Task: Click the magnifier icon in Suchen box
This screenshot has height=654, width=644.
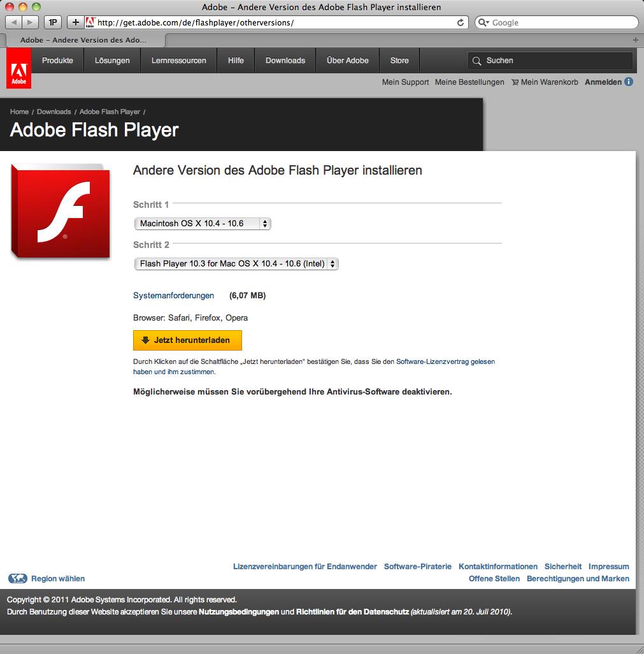Action: pos(476,61)
